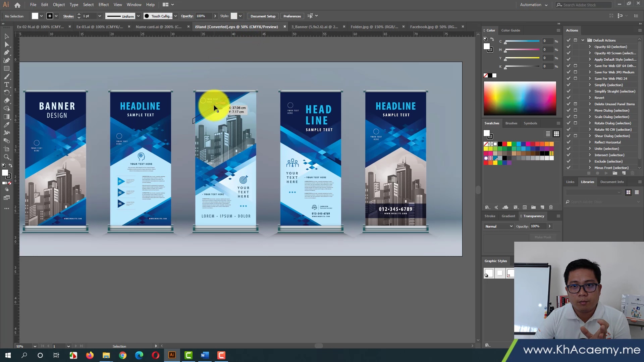Select the Symbol Sprayer tool
Viewport: 644px width, 362px height.
click(7, 133)
